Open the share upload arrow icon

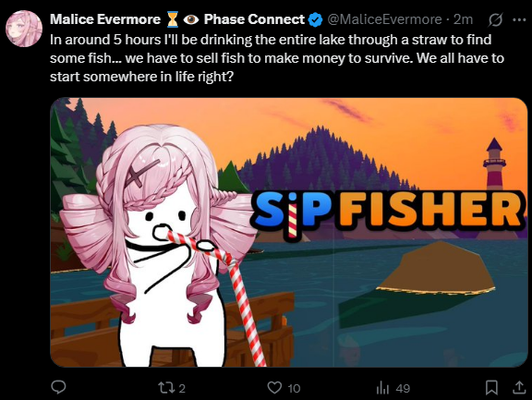pyautogui.click(x=519, y=387)
